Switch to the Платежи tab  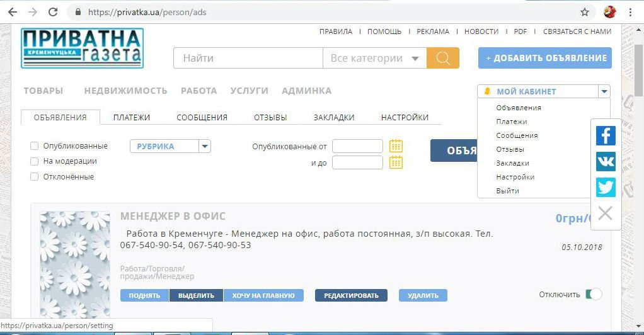(x=132, y=117)
